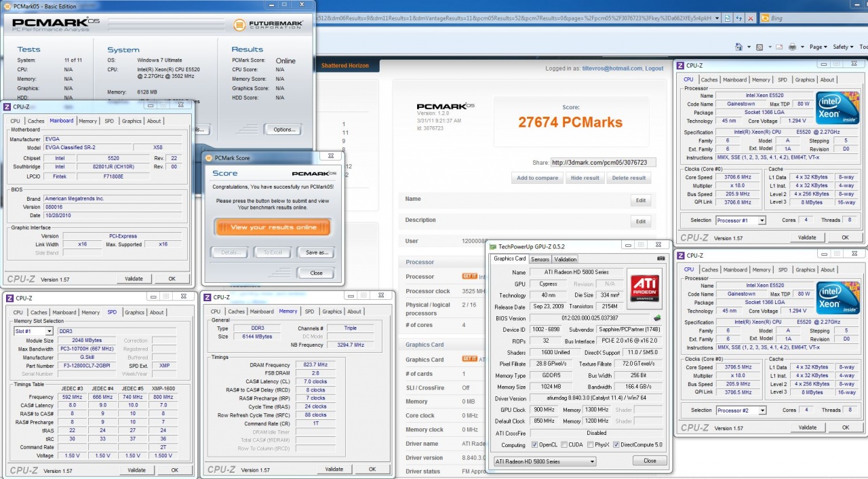Viewport: 868px width, 479px height.
Task: Click the Intel Xeon logo in Processor #2 CPU-Z
Action: point(838,298)
